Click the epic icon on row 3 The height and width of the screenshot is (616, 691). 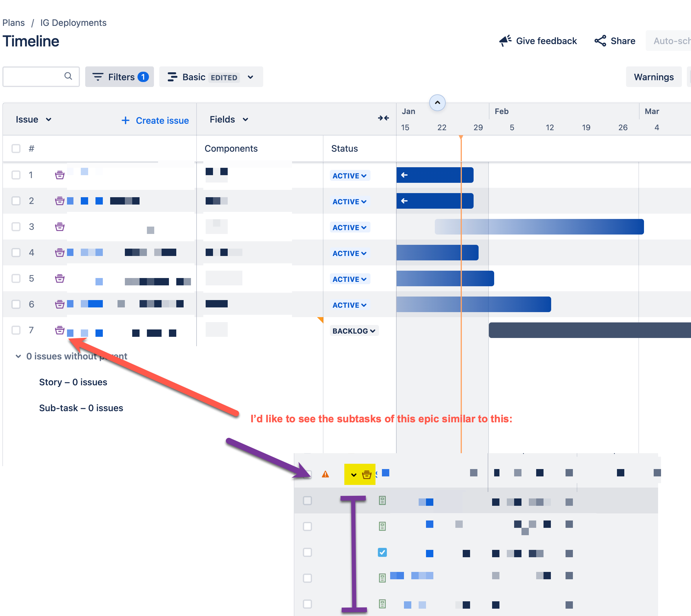[x=60, y=226]
